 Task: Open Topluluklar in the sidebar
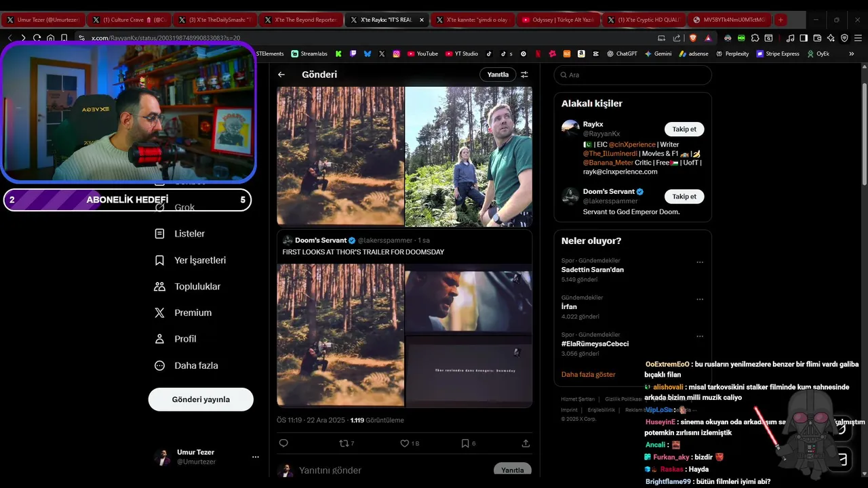(x=188, y=287)
